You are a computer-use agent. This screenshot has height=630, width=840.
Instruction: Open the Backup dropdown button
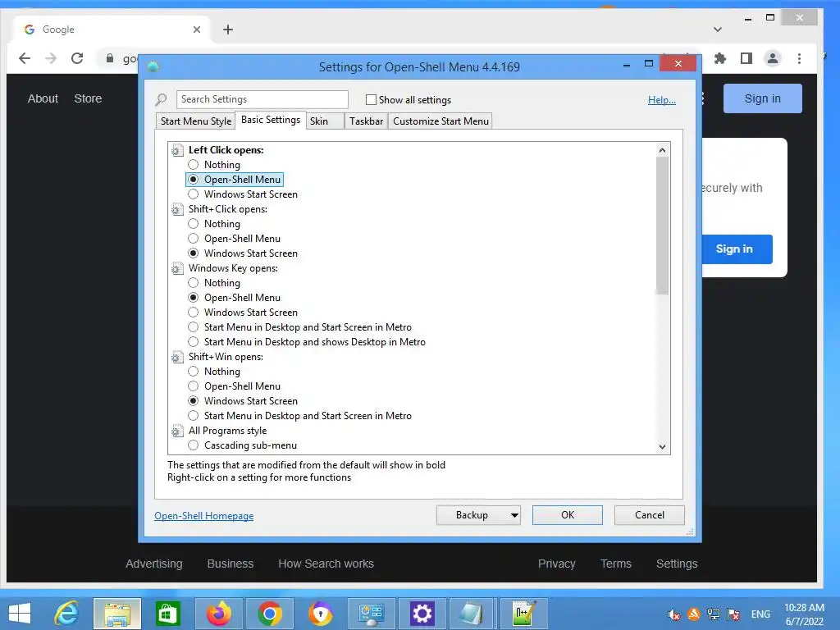[x=478, y=515]
